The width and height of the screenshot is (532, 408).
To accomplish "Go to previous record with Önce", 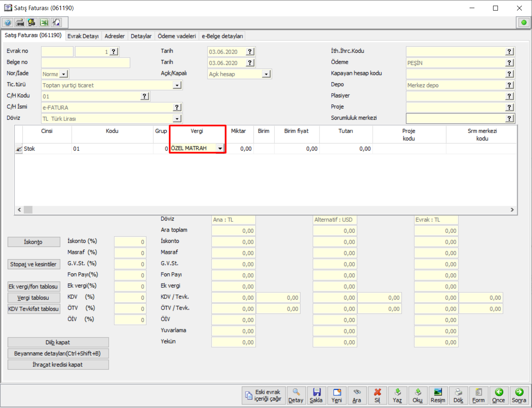I will pyautogui.click(x=498, y=395).
